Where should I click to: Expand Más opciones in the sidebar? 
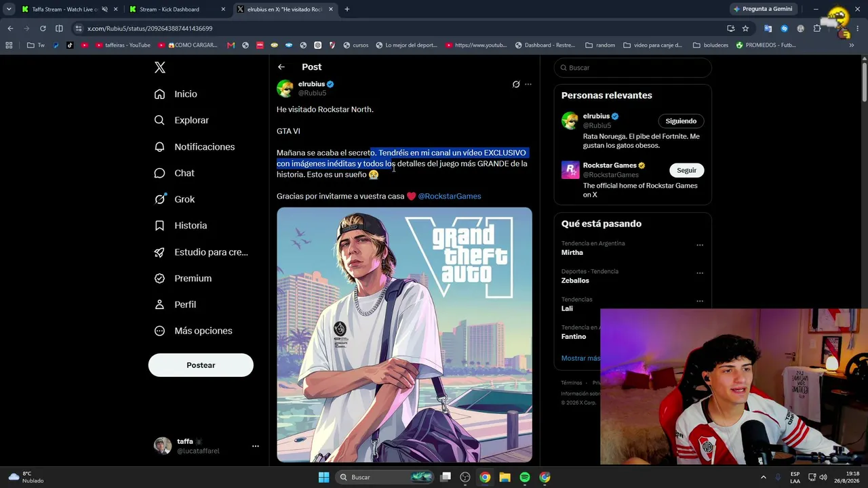193,331
